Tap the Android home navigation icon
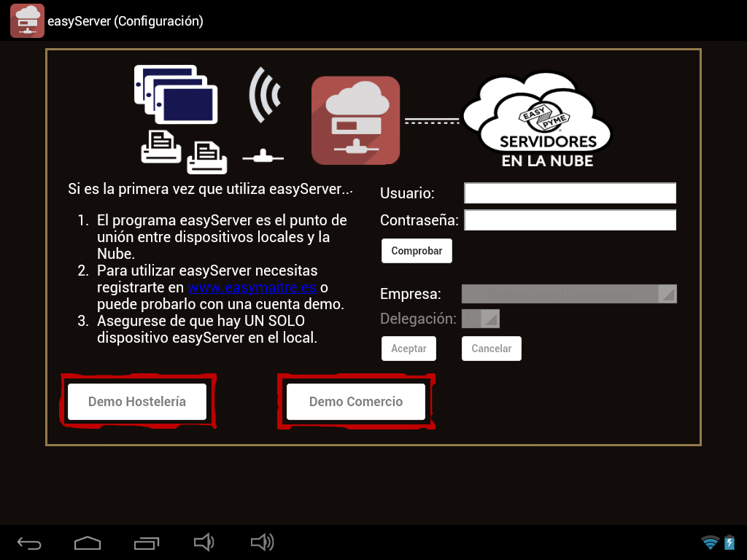The image size is (747, 560). tap(88, 542)
